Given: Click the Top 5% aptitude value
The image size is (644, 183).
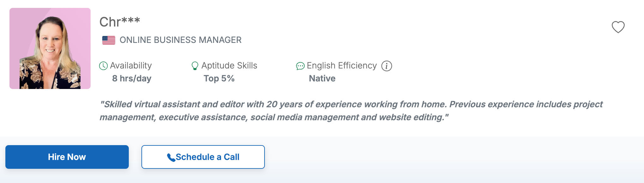Looking at the screenshot, I should (x=219, y=79).
